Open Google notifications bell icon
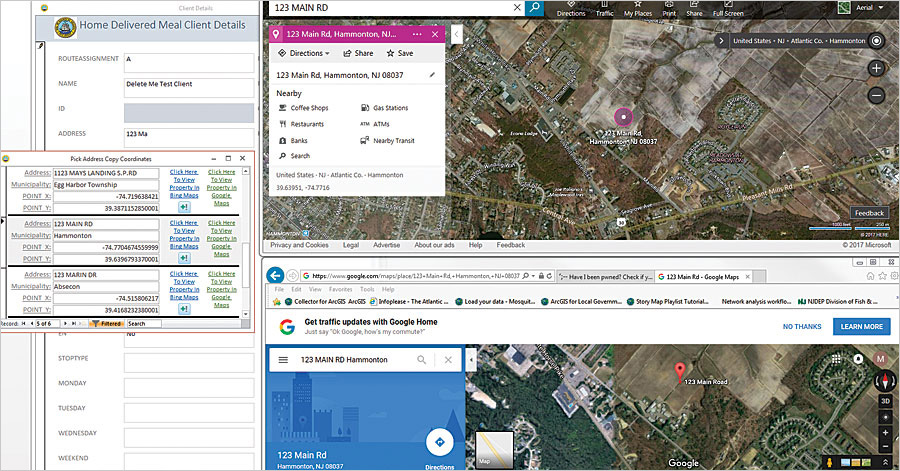 [x=858, y=359]
